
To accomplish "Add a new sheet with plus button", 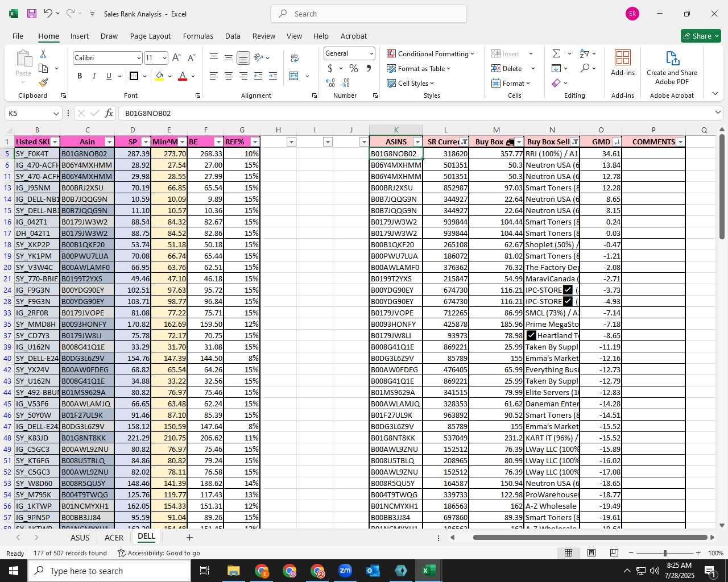I will (x=189, y=537).
